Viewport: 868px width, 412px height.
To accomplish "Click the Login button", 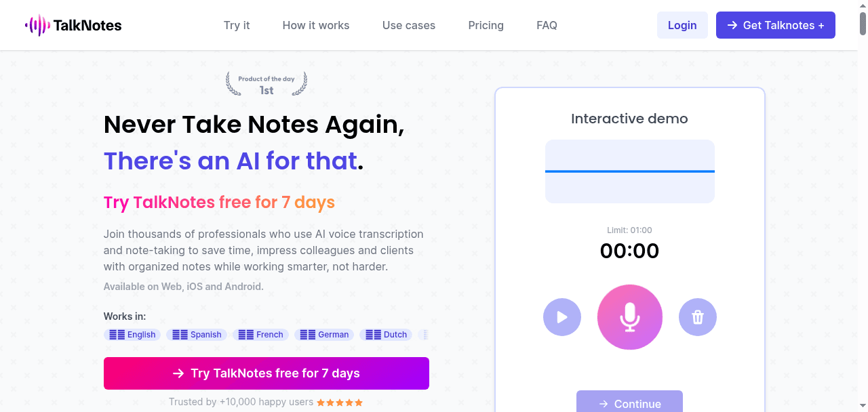I will click(682, 25).
